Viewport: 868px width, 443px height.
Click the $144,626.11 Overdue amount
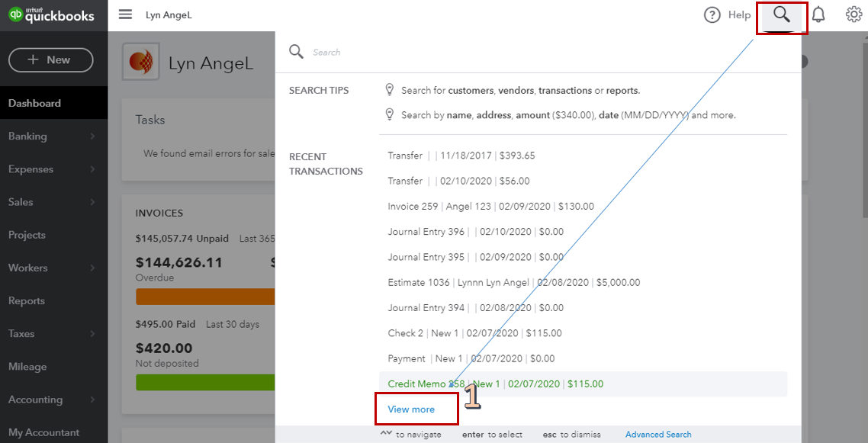coord(178,262)
